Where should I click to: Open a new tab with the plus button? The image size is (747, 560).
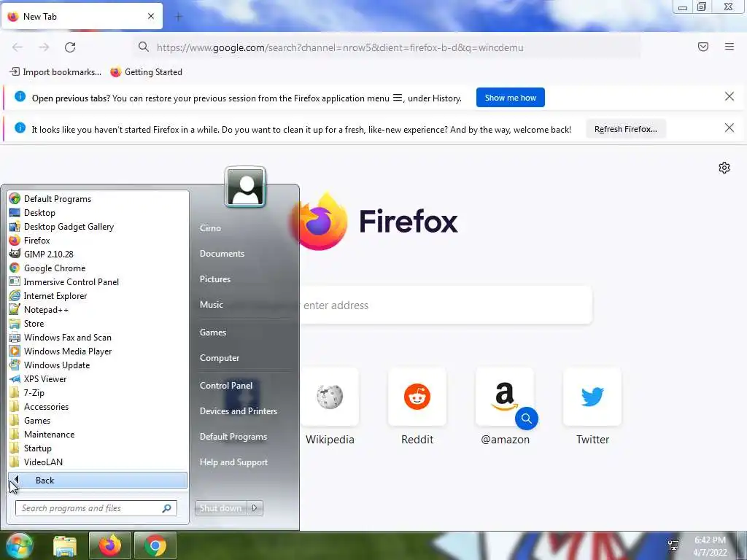tap(179, 17)
